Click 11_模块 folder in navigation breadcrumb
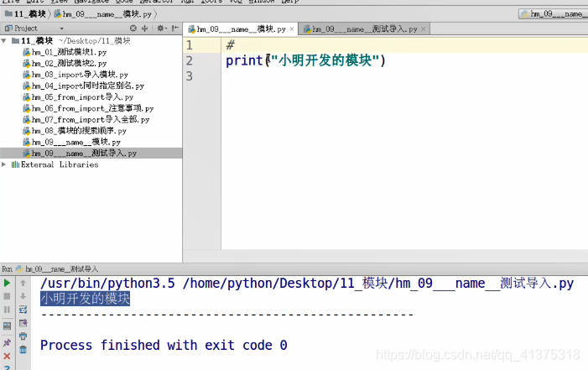Image resolution: width=588 pixels, height=370 pixels. [25, 14]
